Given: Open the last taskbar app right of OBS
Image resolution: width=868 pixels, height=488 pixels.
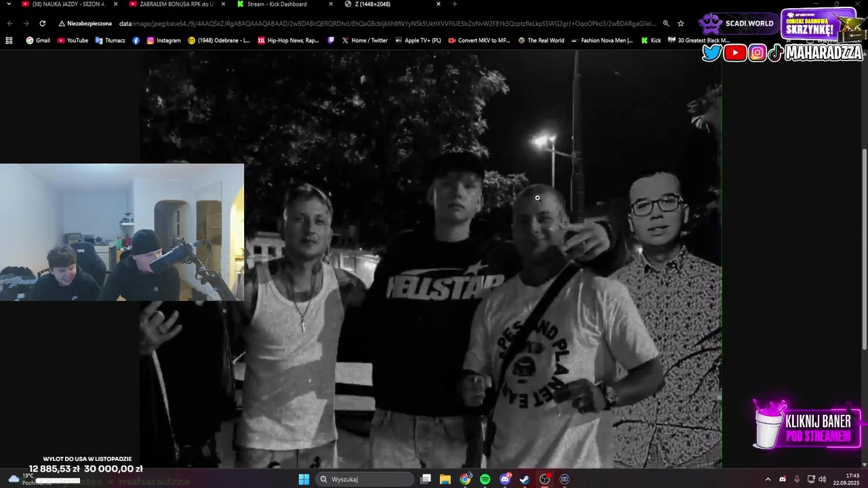Looking at the screenshot, I should (x=564, y=479).
